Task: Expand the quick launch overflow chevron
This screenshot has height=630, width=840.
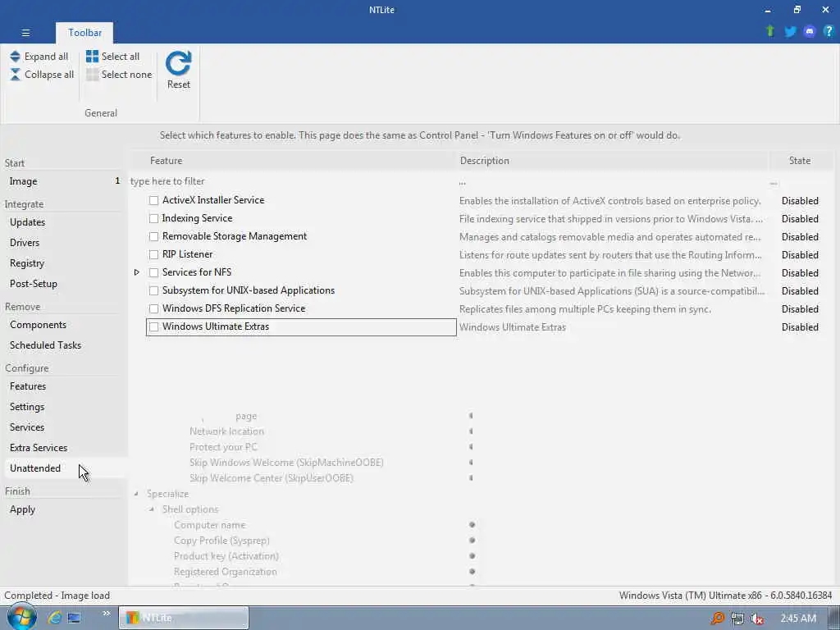Action: tap(106, 614)
